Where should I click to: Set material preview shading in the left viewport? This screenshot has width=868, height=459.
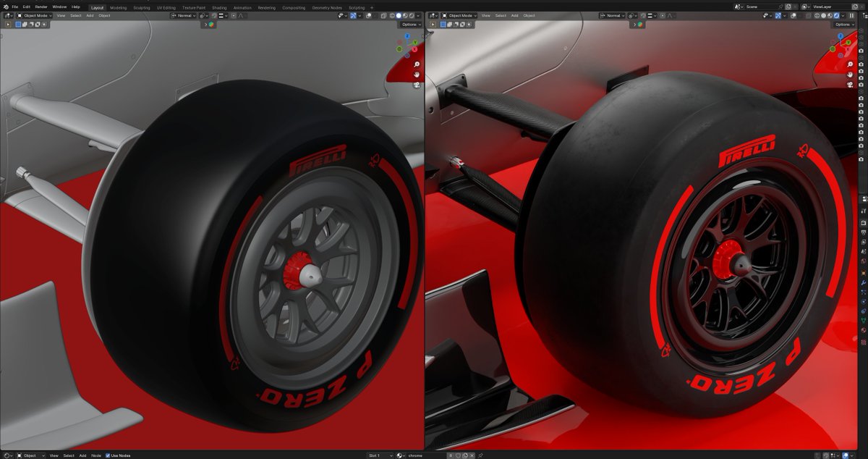(x=405, y=15)
